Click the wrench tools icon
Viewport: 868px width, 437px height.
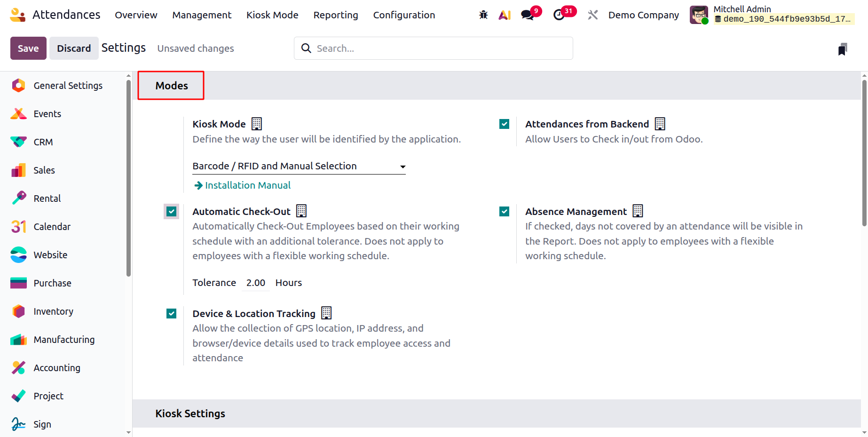click(x=592, y=15)
